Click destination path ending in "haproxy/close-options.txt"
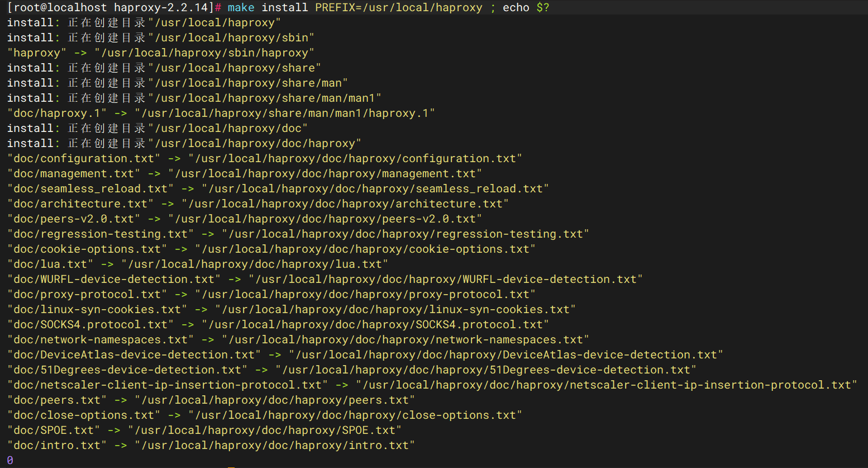868x468 pixels. click(355, 415)
